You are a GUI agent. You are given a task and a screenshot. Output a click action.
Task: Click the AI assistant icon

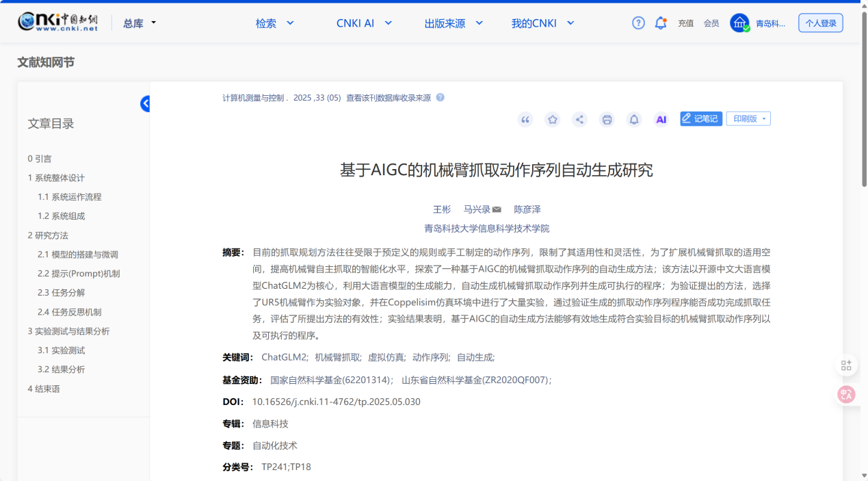click(x=661, y=120)
